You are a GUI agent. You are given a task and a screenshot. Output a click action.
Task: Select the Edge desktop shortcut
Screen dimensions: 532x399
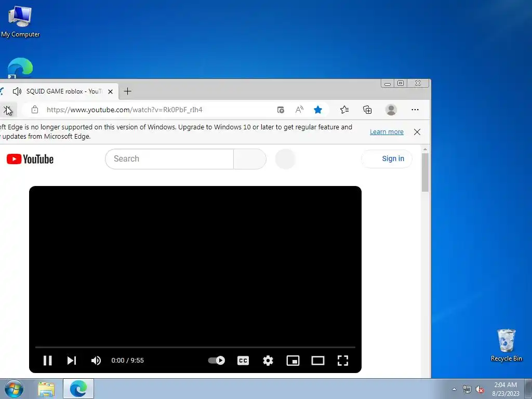(x=20, y=68)
